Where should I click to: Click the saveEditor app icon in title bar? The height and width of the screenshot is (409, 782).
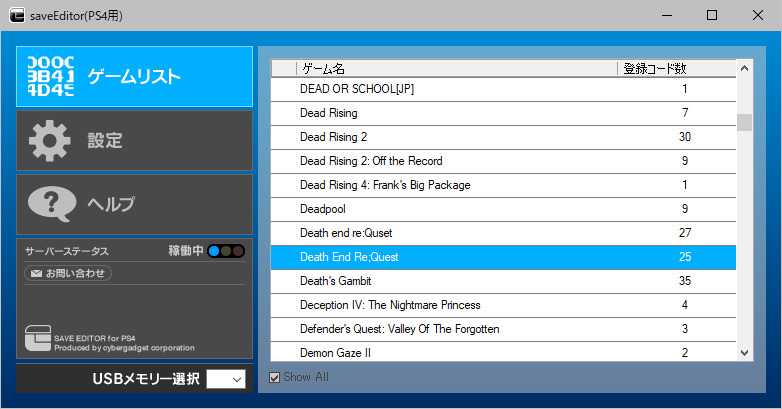17,16
